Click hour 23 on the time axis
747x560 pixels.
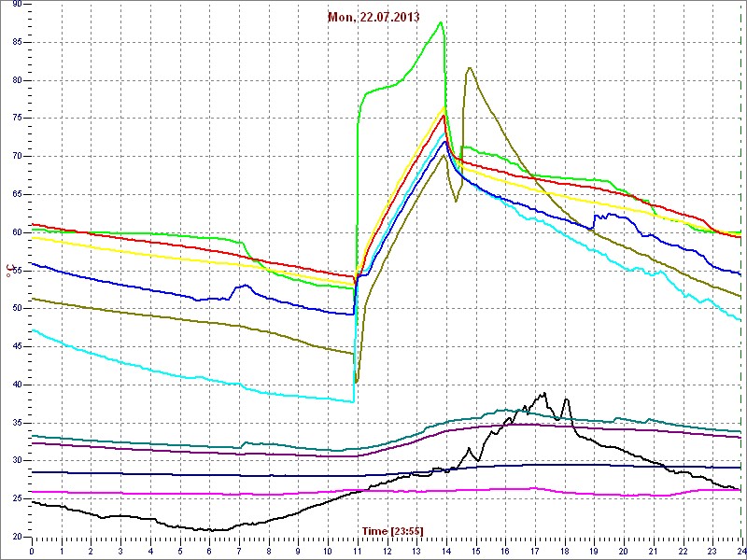pos(712,551)
